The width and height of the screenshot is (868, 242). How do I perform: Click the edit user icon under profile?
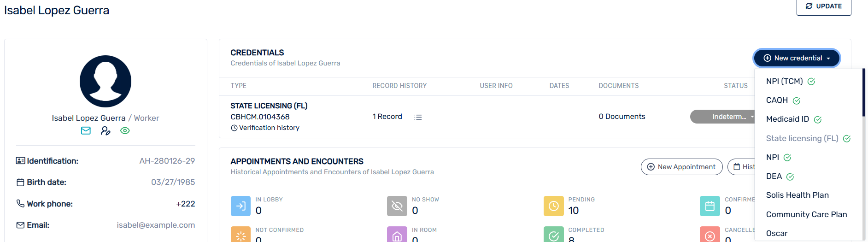pos(106,131)
